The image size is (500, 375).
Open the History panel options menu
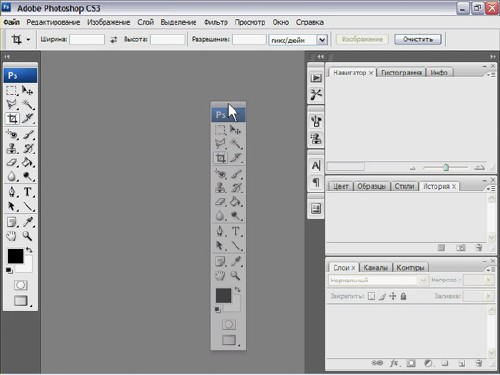(x=490, y=189)
